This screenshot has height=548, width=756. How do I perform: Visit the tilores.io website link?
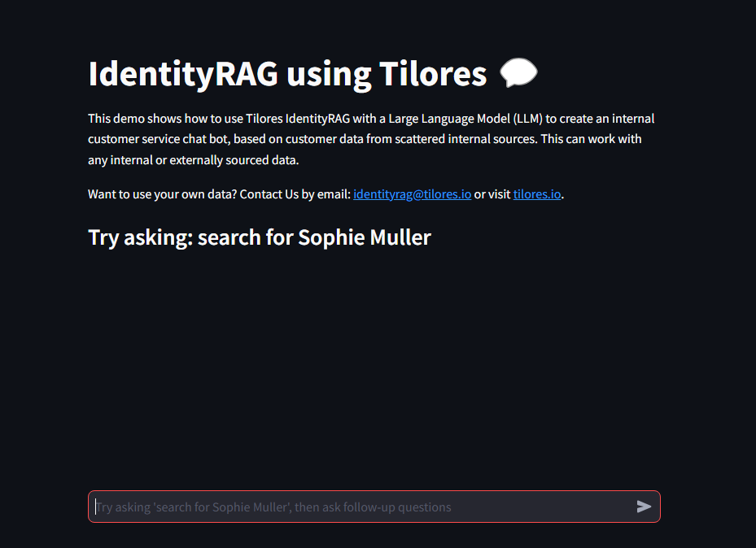[x=536, y=194]
